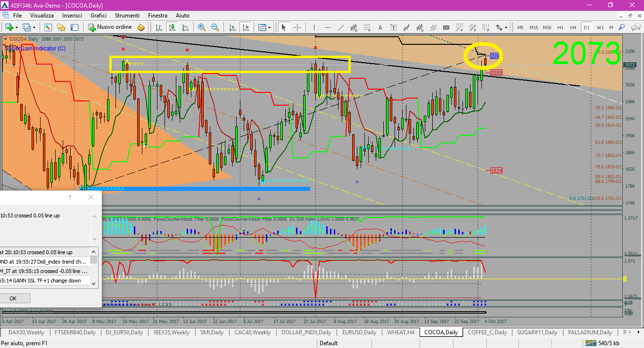This screenshot has width=644, height=348.
Task: Select the trendline drawing tool
Action: [340, 27]
